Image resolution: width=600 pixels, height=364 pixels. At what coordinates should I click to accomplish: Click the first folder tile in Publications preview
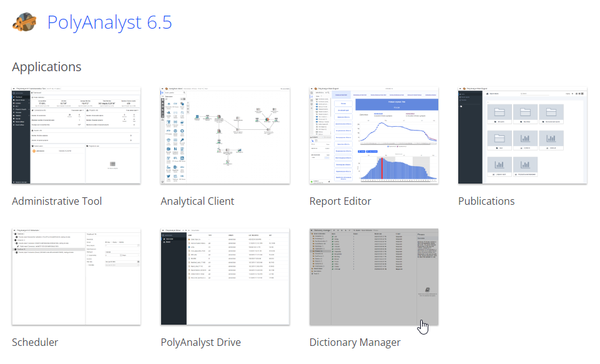click(x=501, y=113)
